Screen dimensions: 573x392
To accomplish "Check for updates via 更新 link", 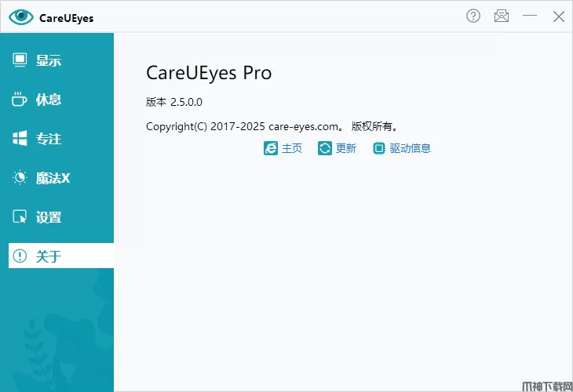I will click(346, 148).
